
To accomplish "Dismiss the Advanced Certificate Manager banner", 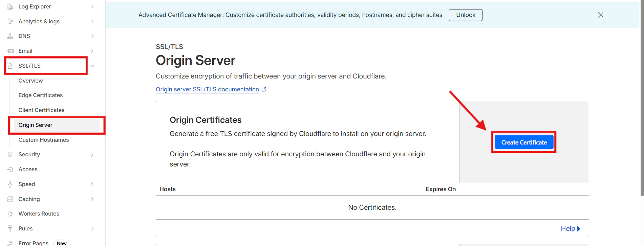I will 600,15.
